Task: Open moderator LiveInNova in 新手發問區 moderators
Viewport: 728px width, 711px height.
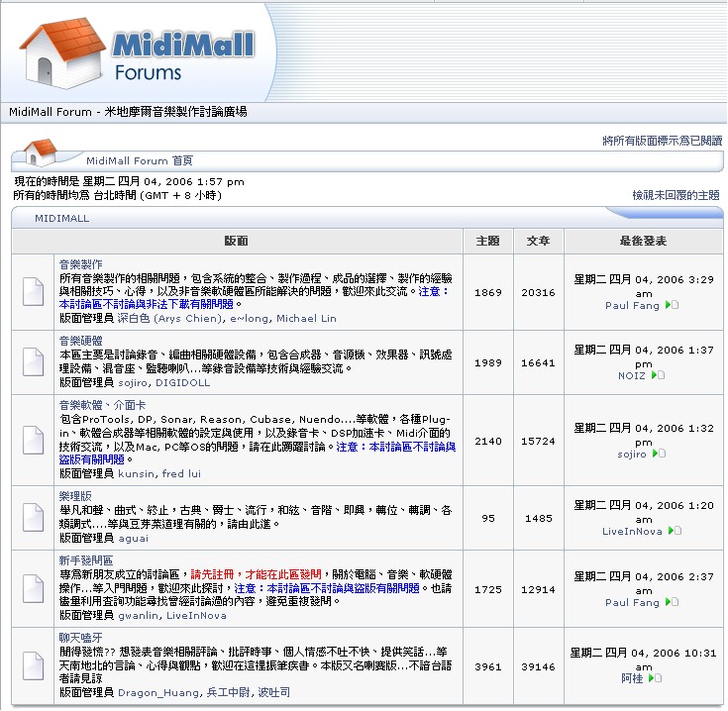Action: (x=196, y=615)
